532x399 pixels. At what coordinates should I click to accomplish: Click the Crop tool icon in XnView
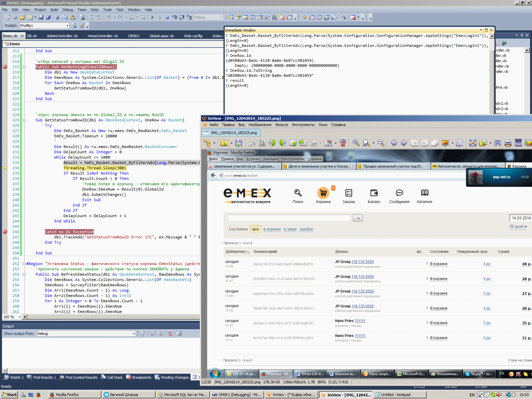point(262,143)
